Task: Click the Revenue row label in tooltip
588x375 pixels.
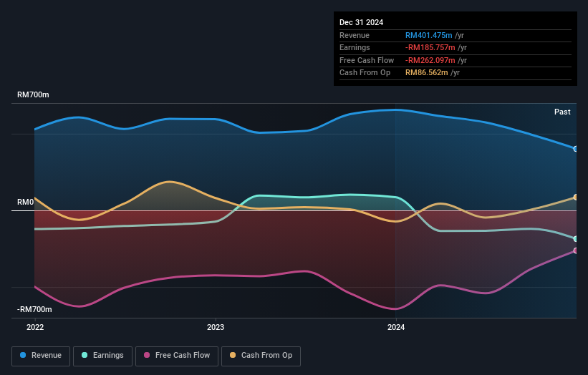Action: click(355, 35)
